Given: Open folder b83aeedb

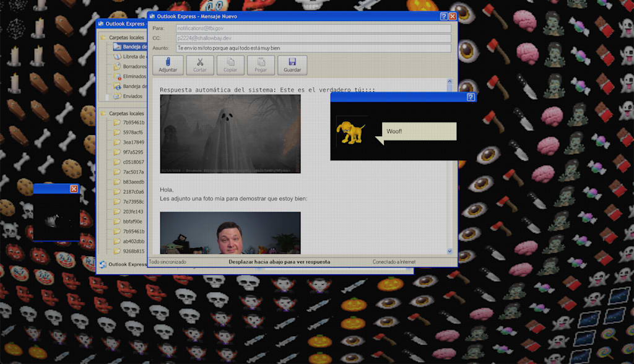Looking at the screenshot, I should pyautogui.click(x=129, y=182).
